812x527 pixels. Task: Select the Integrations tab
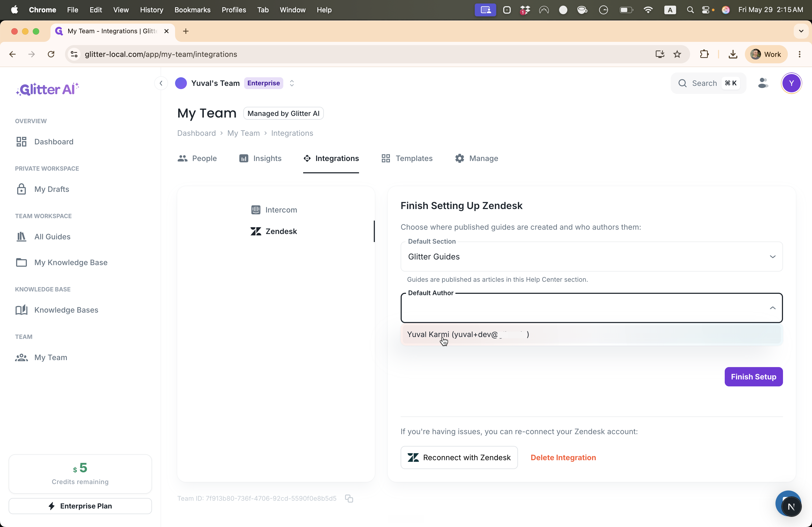tap(331, 159)
